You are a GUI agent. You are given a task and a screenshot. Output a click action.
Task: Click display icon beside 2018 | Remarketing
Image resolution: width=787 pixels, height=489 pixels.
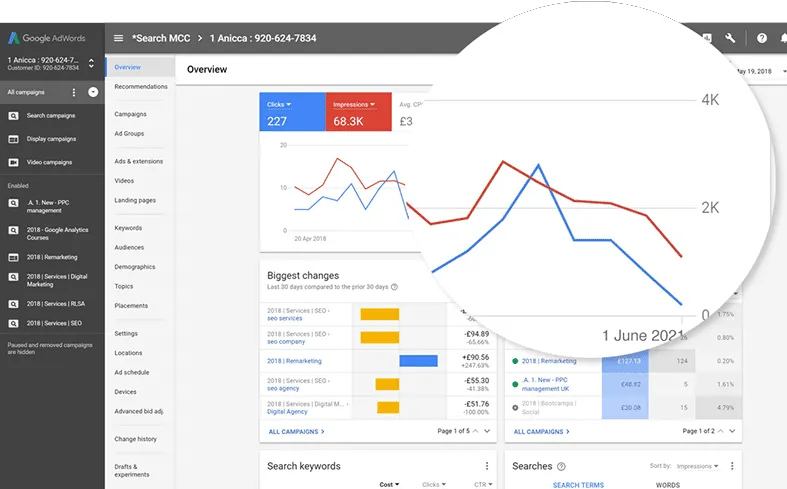coord(14,258)
